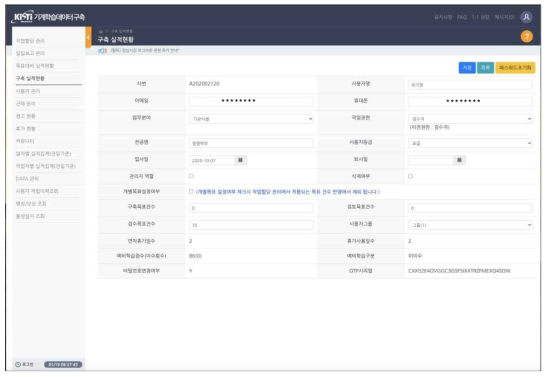Open 작업자별 실적집계 in sidebar
550x377 pixels.
pos(46,166)
